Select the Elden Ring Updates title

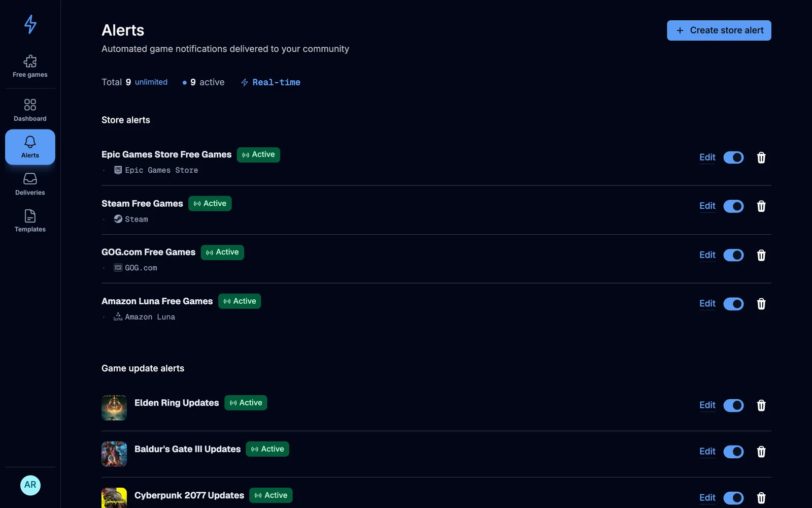pyautogui.click(x=177, y=403)
